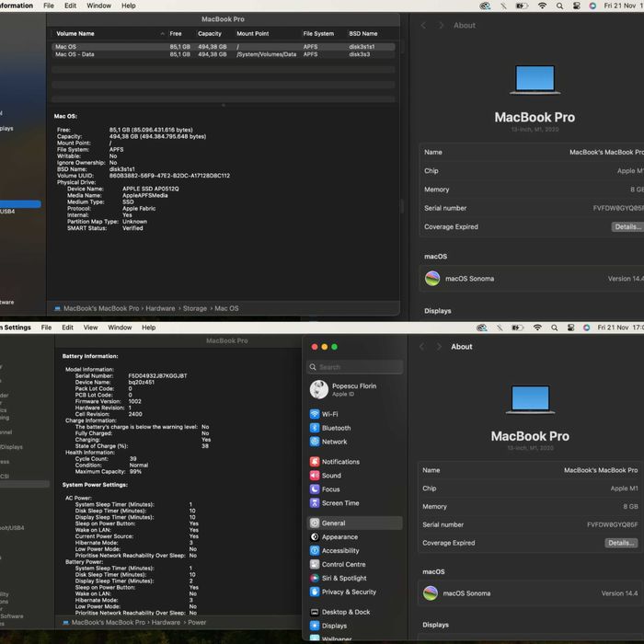Open Edit menu in the upper menu bar

70,6
